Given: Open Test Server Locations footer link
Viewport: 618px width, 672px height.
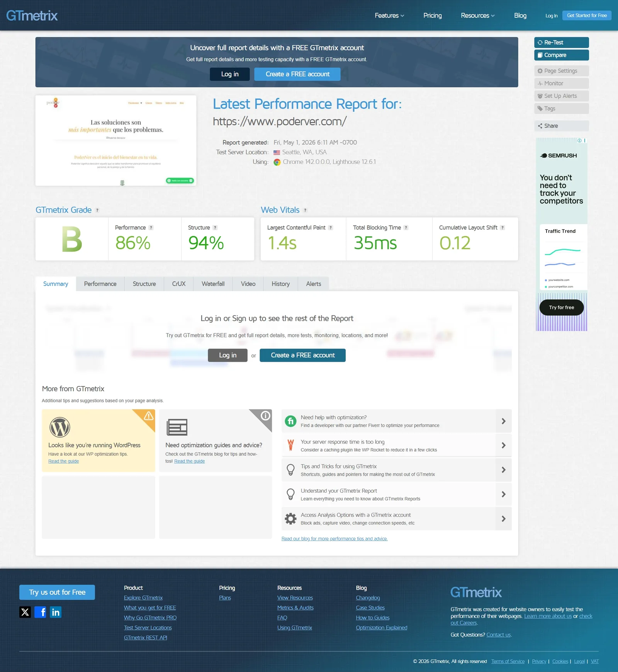Looking at the screenshot, I should point(148,628).
